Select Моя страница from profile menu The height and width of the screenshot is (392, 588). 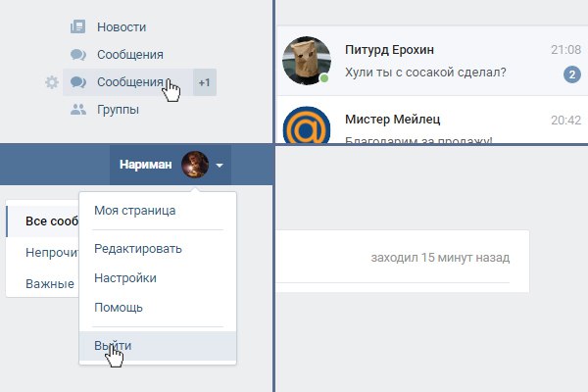pos(135,211)
